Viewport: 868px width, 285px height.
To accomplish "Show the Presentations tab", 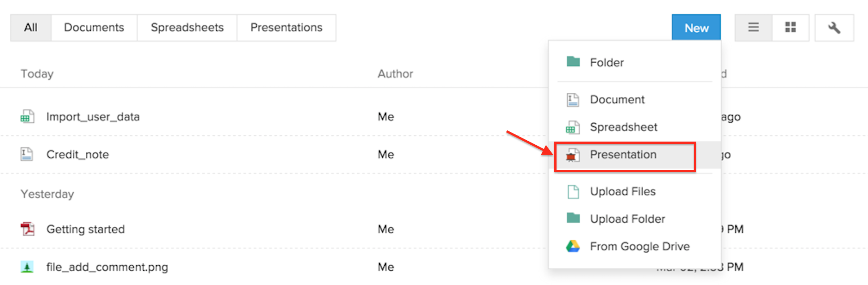I will coord(286,28).
